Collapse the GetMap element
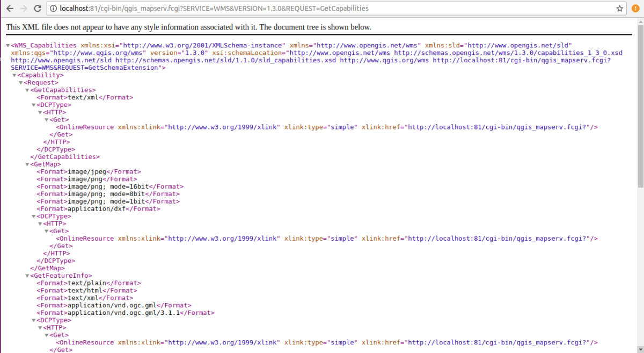The width and height of the screenshot is (644, 353). 27,164
